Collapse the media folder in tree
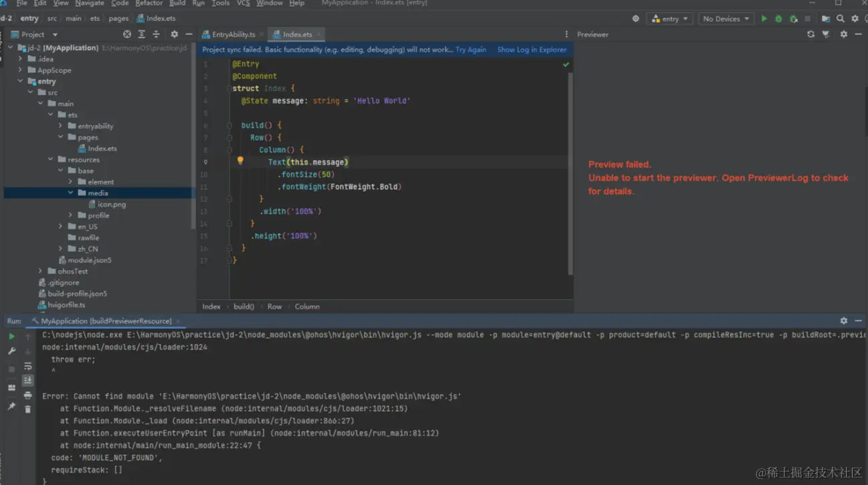Viewport: 868px width, 485px height. pyautogui.click(x=70, y=193)
